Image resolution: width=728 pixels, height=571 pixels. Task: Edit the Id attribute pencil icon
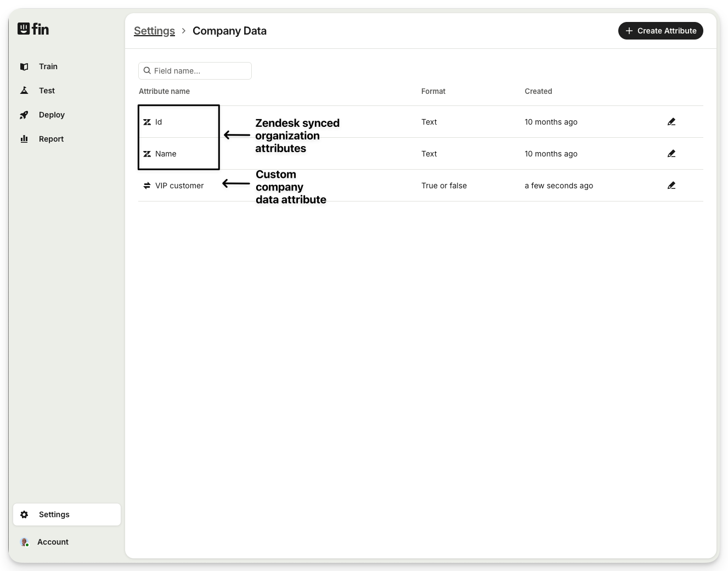click(x=671, y=122)
